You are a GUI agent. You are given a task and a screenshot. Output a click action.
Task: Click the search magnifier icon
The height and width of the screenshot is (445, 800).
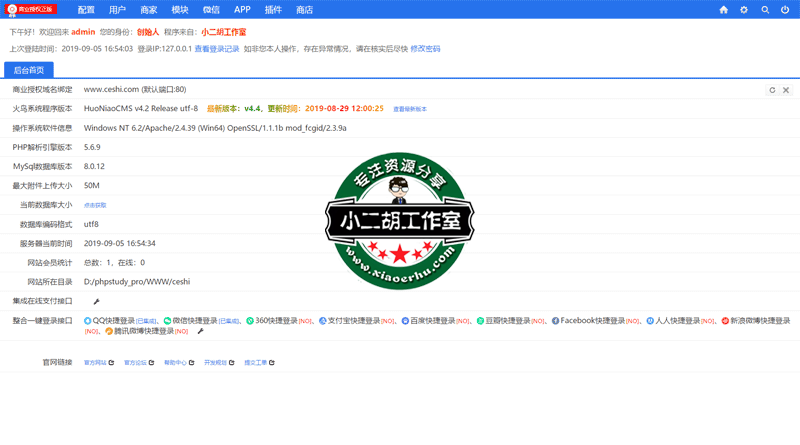[x=765, y=10]
